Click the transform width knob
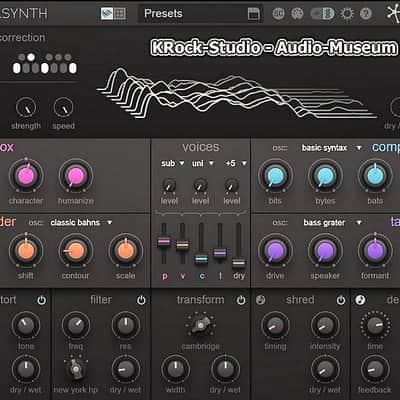 (176, 369)
